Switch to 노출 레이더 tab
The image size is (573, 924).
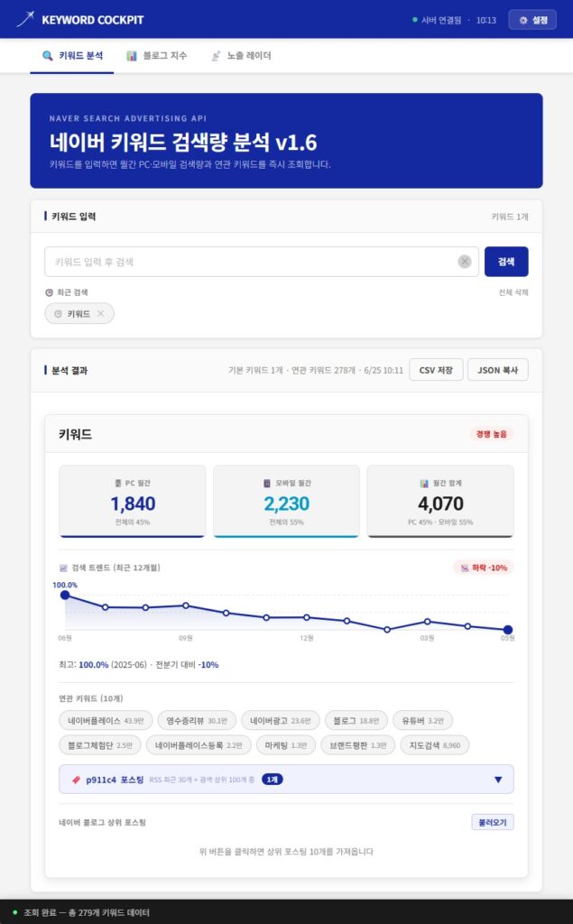point(241,55)
